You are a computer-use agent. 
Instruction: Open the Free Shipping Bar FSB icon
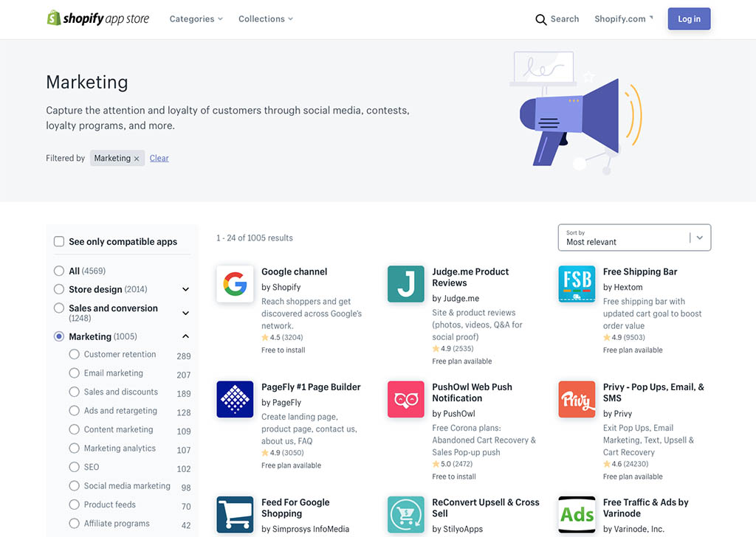pos(577,284)
